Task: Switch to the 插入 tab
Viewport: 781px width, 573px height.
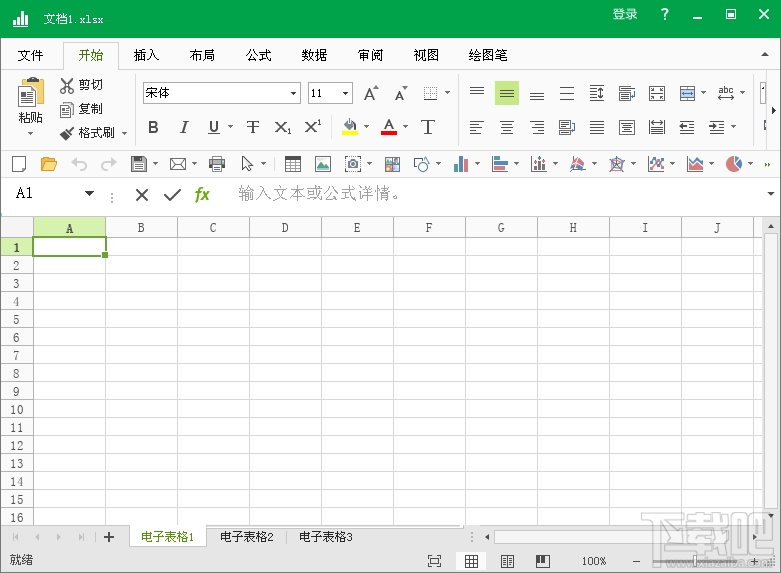Action: click(x=146, y=55)
